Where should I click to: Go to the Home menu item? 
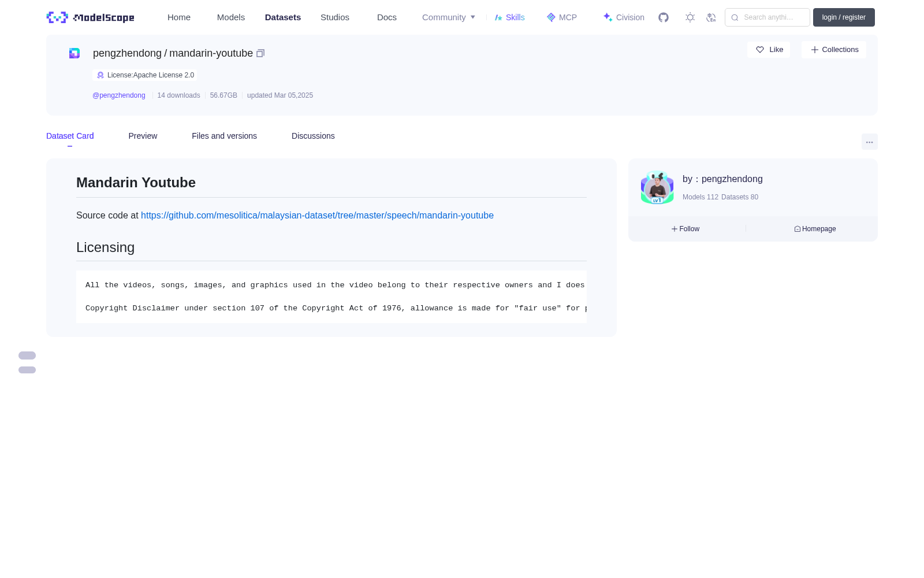point(179,17)
